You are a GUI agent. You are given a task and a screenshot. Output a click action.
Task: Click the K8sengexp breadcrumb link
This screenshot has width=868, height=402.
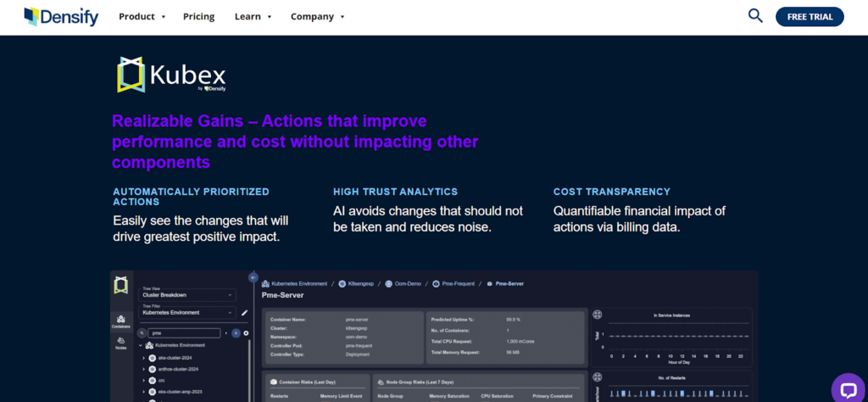click(x=361, y=283)
